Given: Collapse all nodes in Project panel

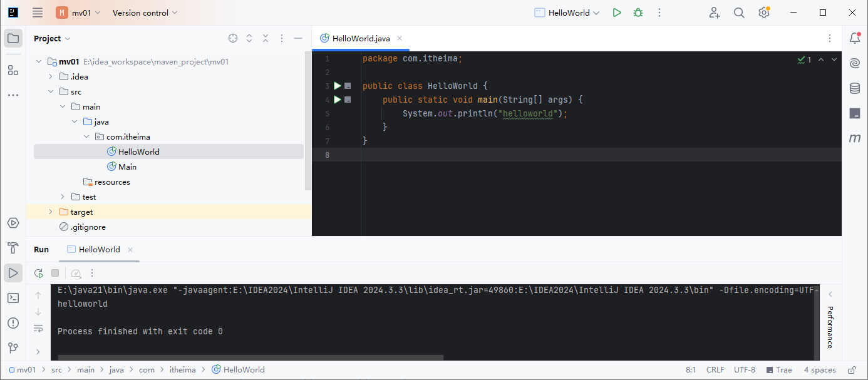Looking at the screenshot, I should (x=266, y=38).
